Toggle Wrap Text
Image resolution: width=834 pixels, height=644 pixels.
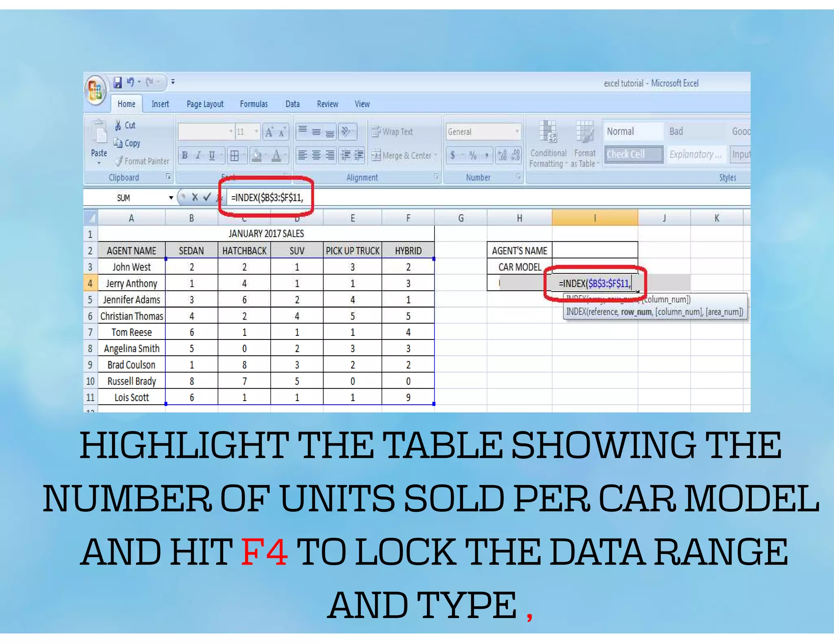click(393, 132)
